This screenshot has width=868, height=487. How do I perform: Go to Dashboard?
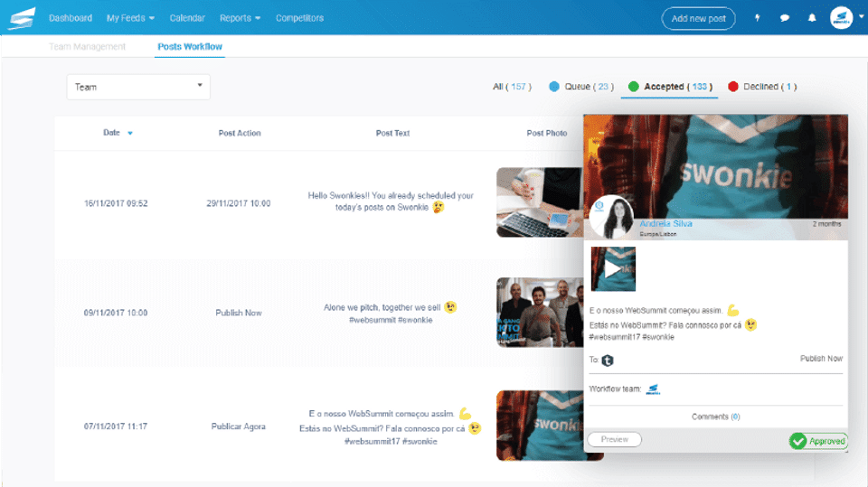pyautogui.click(x=71, y=18)
